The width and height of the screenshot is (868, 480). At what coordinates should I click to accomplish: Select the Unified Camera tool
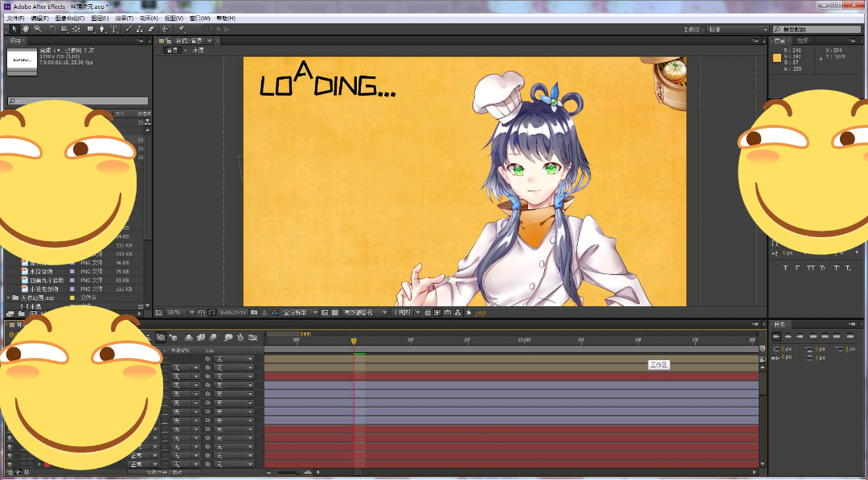tap(64, 29)
